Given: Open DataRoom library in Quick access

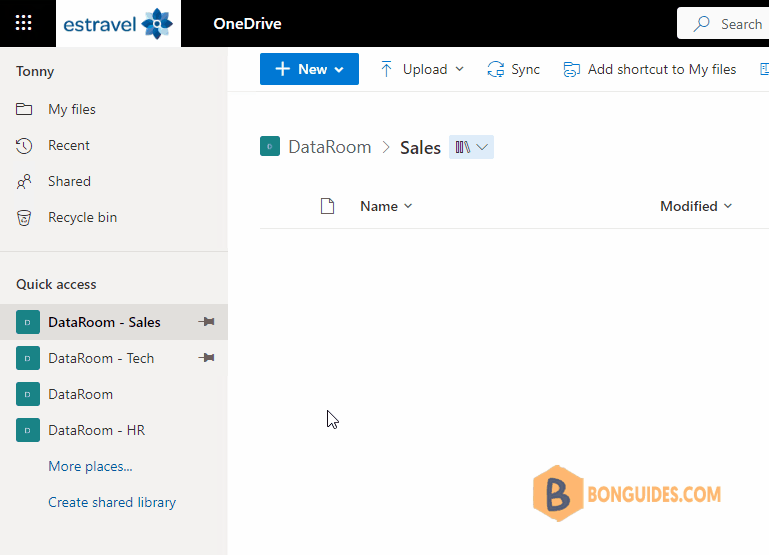Looking at the screenshot, I should (x=114, y=394).
